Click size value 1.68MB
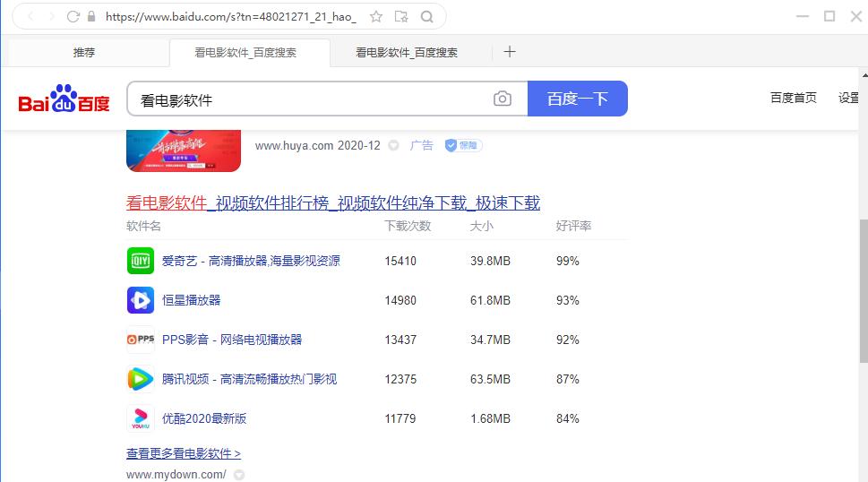 (491, 418)
